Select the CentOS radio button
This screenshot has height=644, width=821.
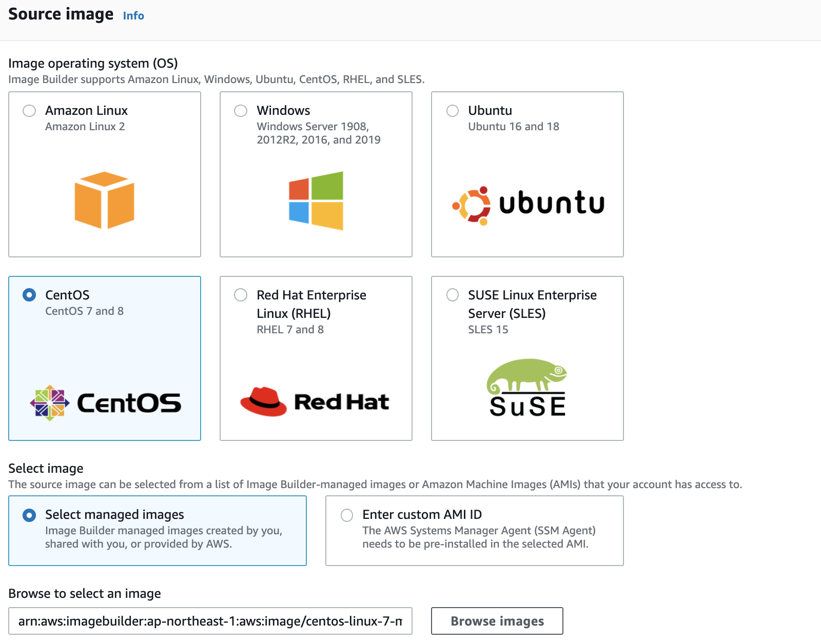click(29, 295)
